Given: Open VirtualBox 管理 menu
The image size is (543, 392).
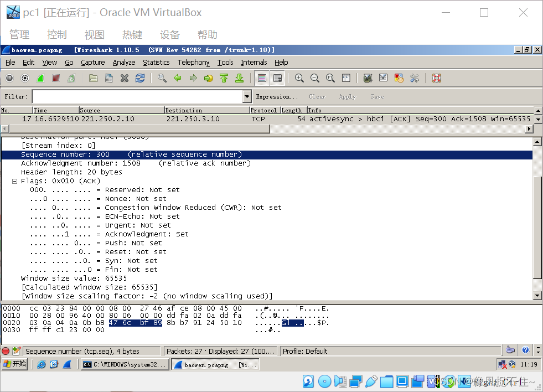Looking at the screenshot, I should click(x=19, y=35).
